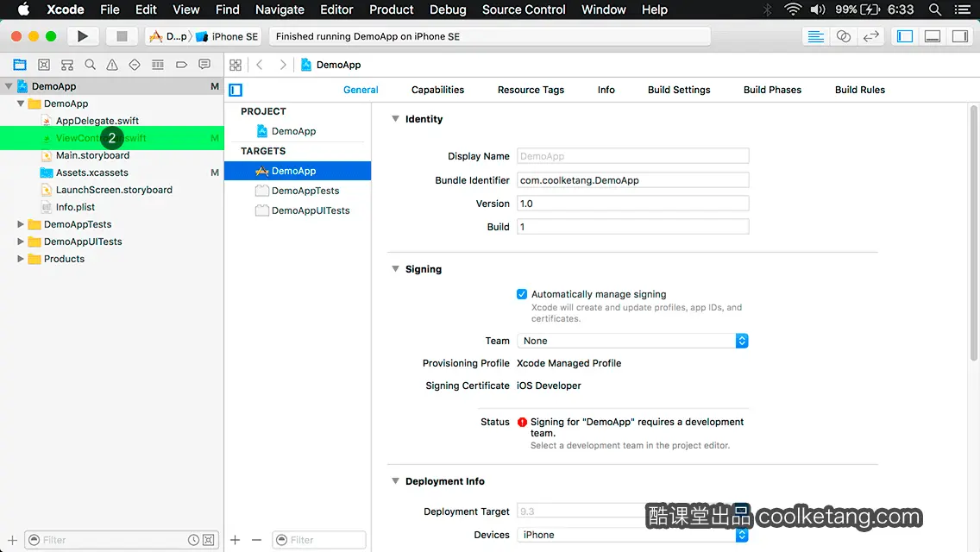Open the Project navigator folder icon
This screenshot has height=552, width=980.
click(x=20, y=65)
